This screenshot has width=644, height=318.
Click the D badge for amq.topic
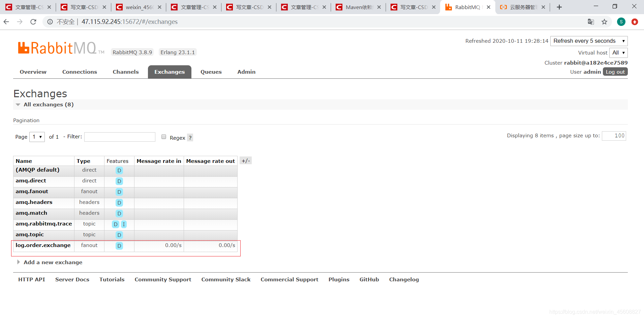pos(119,235)
